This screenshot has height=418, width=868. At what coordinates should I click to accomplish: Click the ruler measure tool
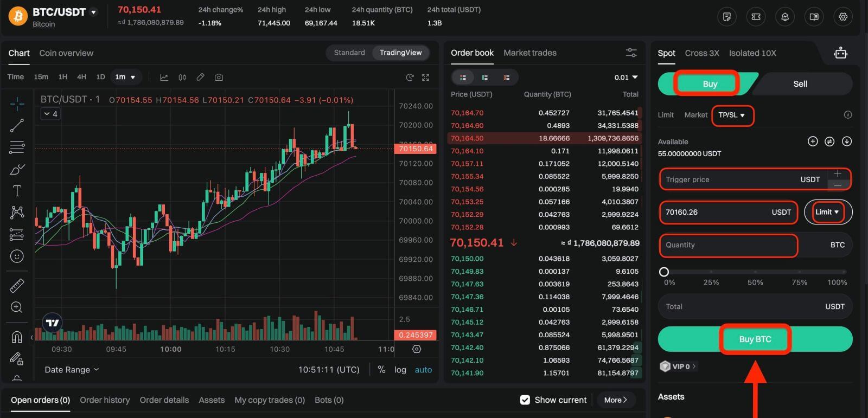(x=17, y=285)
